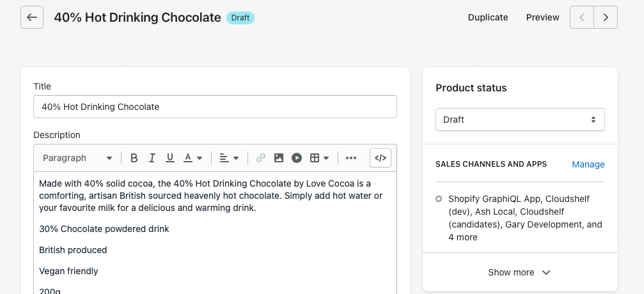Expand Show more sales channels

(x=520, y=272)
